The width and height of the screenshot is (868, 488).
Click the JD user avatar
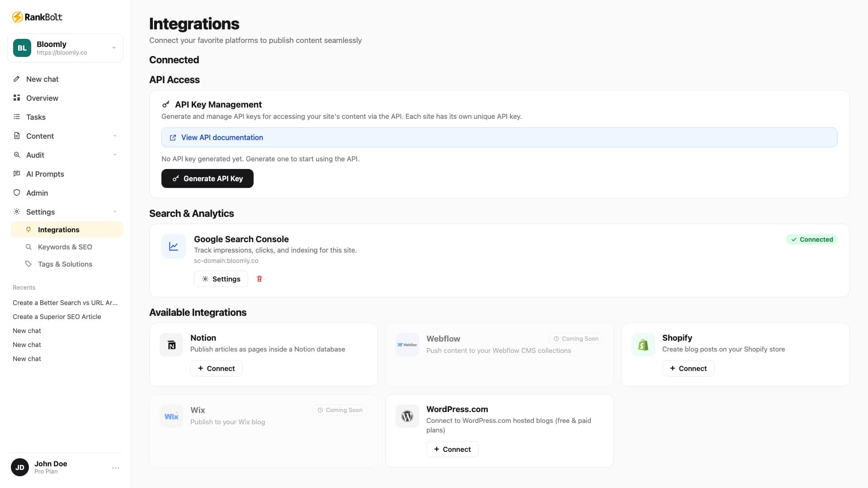[20, 468]
